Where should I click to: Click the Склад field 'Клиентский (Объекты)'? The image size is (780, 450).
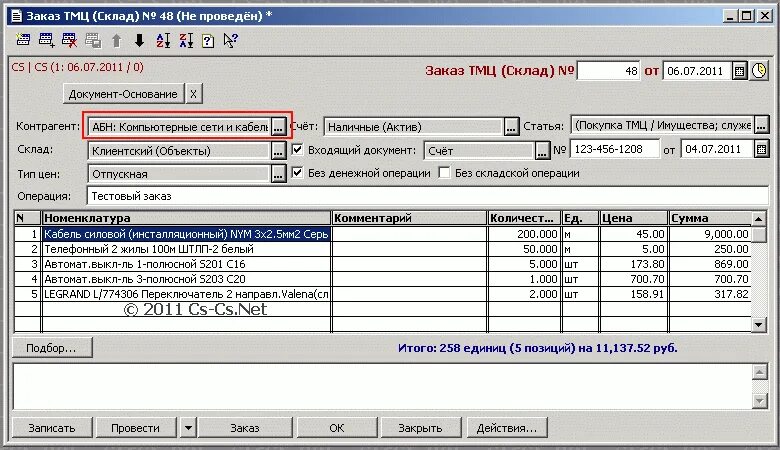pos(180,151)
